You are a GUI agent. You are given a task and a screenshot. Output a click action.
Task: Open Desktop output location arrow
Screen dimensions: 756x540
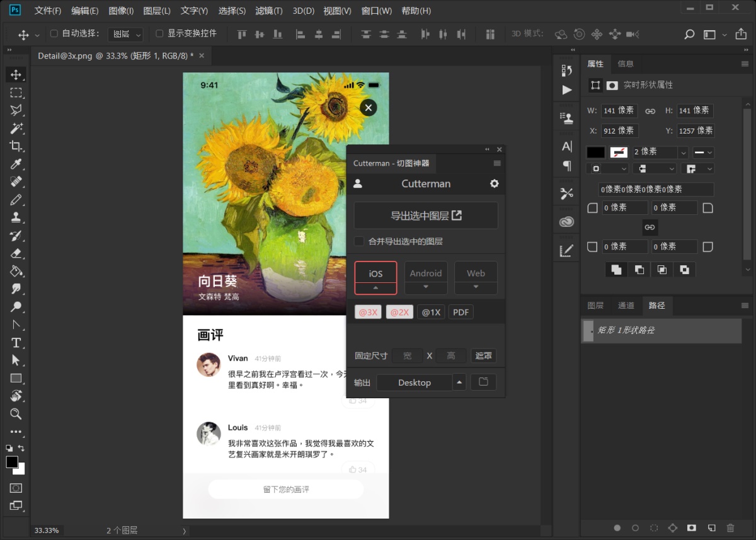(459, 382)
